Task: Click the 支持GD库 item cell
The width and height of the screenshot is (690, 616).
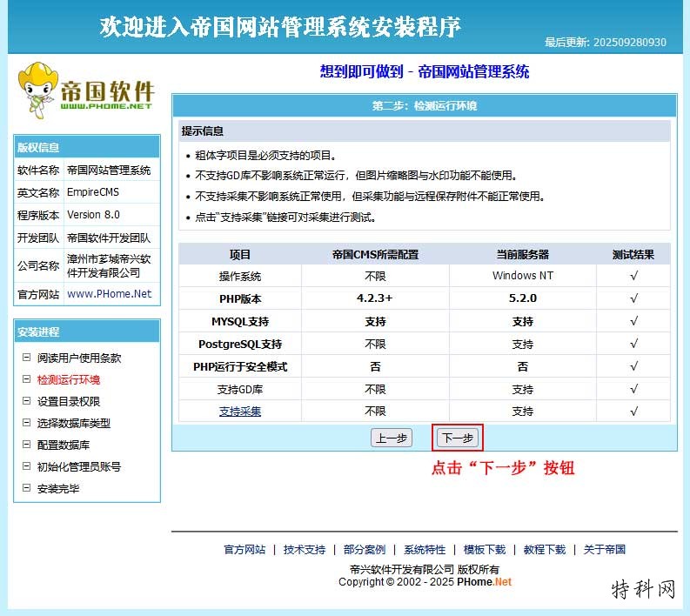Action: click(240, 390)
